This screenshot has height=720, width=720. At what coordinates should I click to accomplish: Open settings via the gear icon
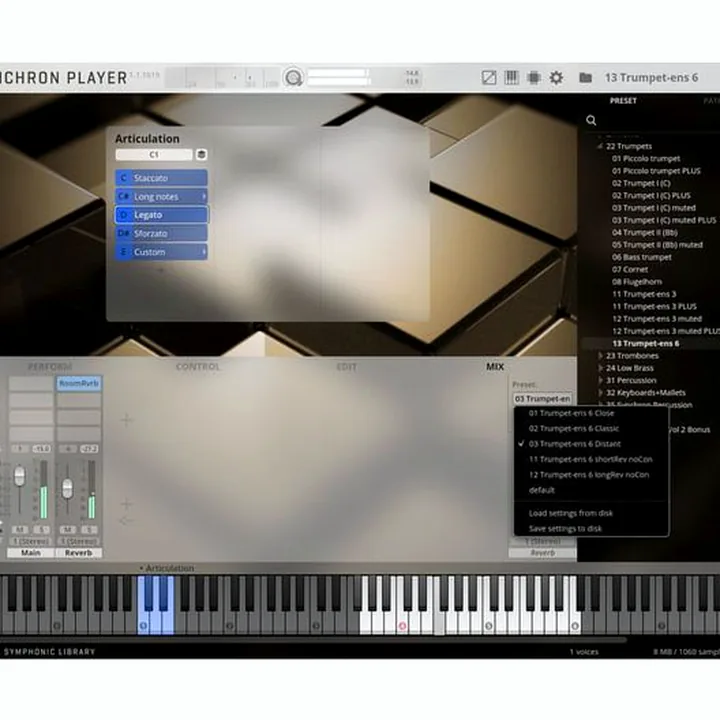click(556, 78)
